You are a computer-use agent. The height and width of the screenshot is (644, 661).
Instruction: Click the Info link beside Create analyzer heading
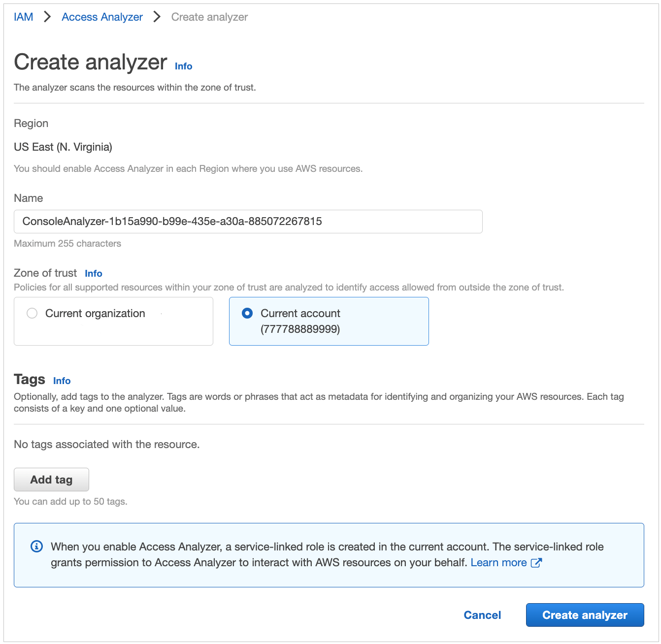click(183, 66)
